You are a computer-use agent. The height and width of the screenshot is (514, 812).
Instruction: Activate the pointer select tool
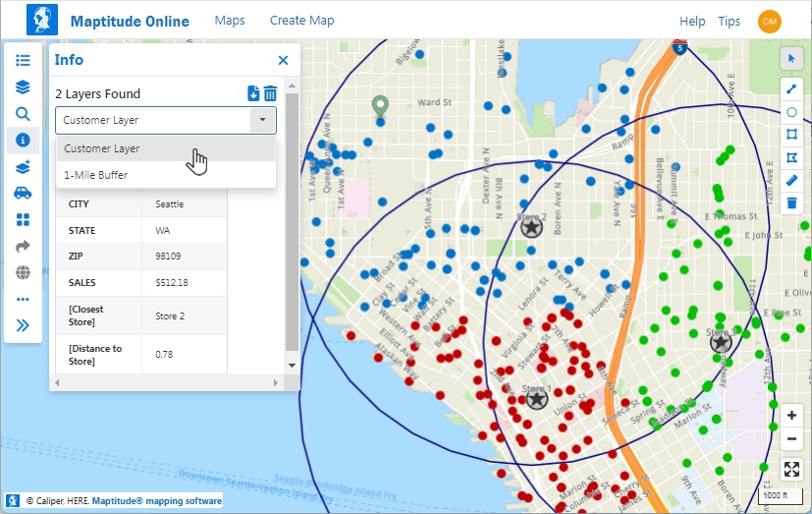click(x=791, y=59)
